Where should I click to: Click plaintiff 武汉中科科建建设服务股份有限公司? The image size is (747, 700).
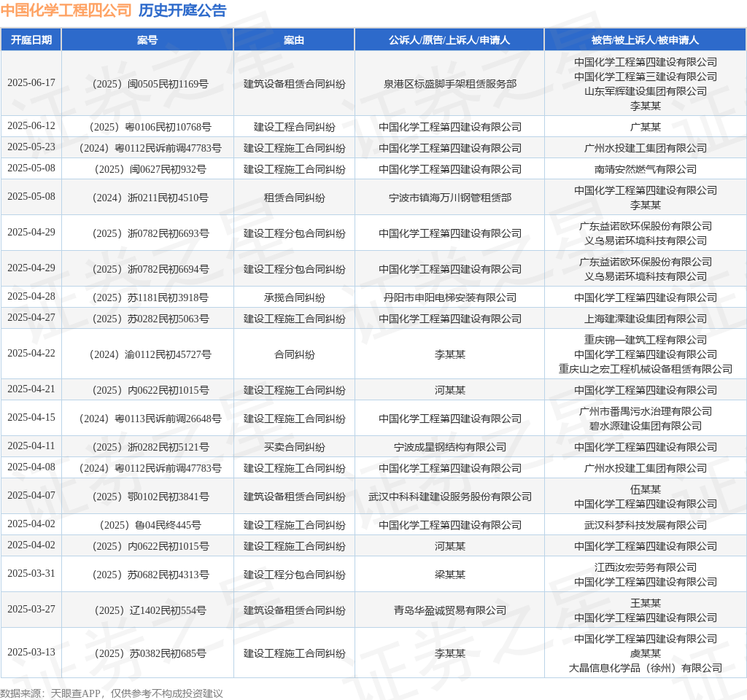(x=449, y=497)
